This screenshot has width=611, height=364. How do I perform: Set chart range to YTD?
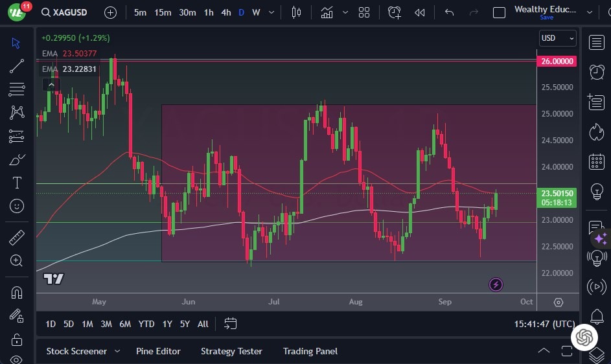pos(146,324)
